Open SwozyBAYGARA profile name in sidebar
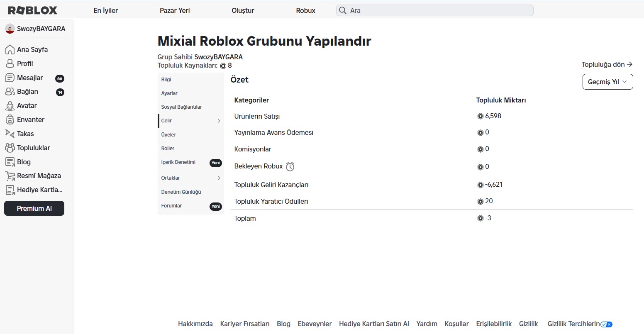The width and height of the screenshot is (644, 334). (x=41, y=29)
